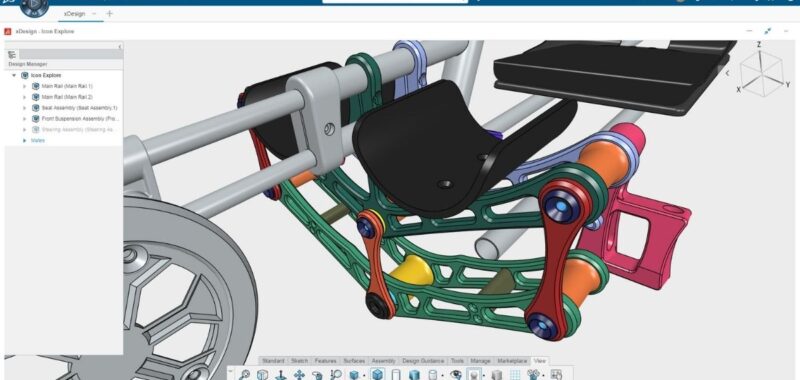Click the zoom area magnifier icon
Screen dimensions: 800x380
click(x=336, y=374)
